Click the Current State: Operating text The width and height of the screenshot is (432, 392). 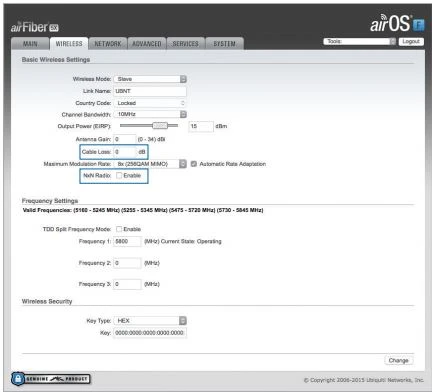(x=191, y=241)
